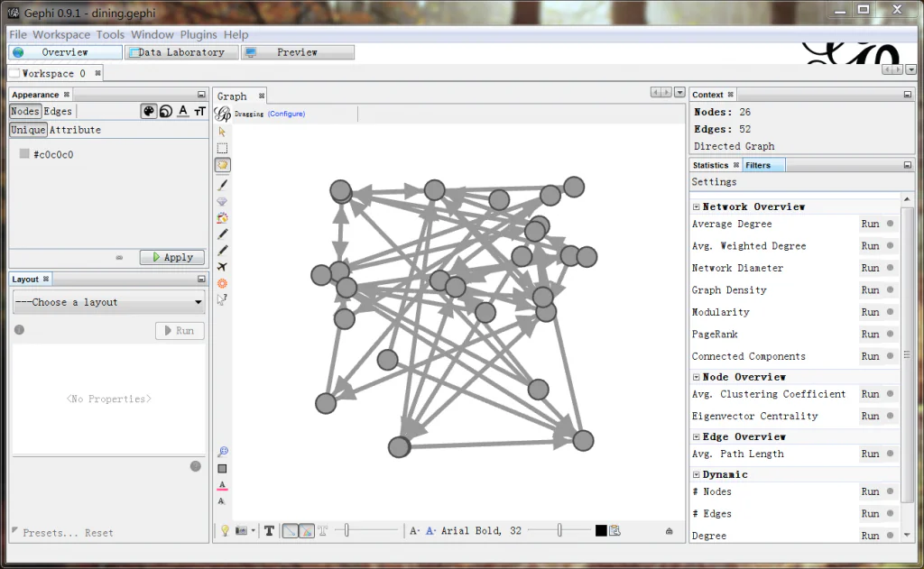The height and width of the screenshot is (569, 924).
Task: Collapse the Network Overview section
Action: point(697,206)
